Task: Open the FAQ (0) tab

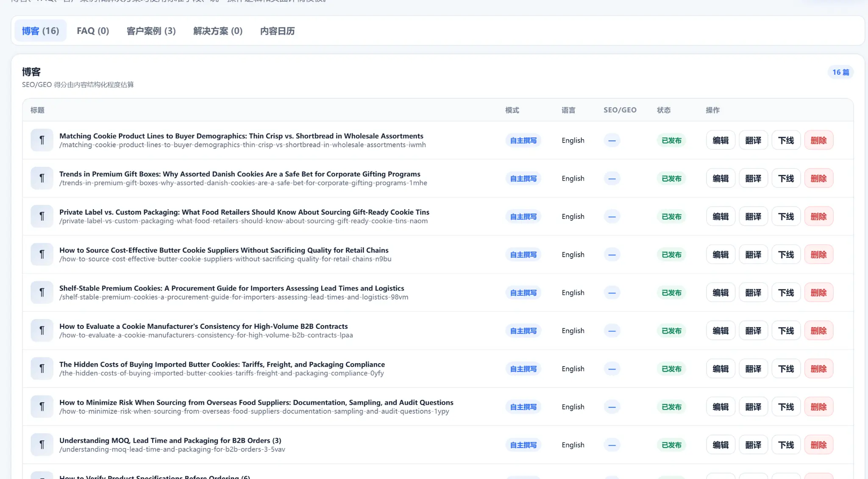Action: [93, 31]
